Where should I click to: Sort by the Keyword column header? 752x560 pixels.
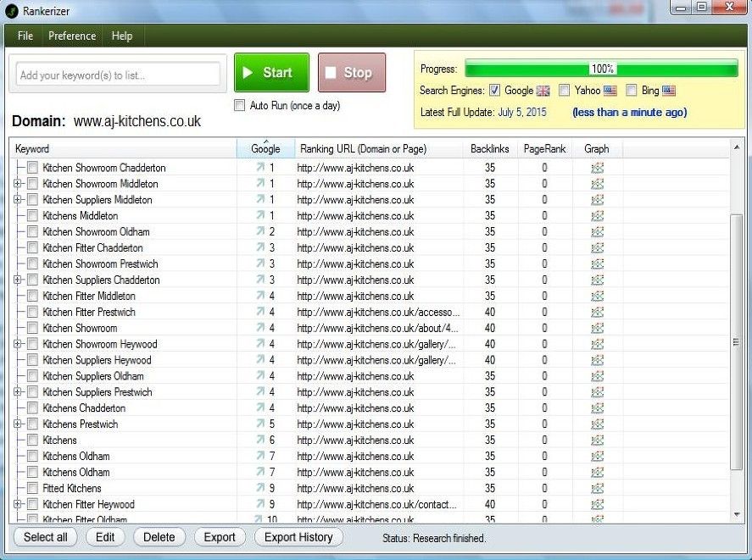point(123,148)
